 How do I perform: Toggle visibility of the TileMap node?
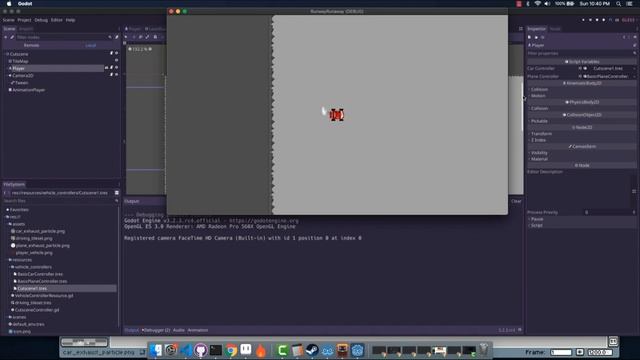tap(116, 60)
